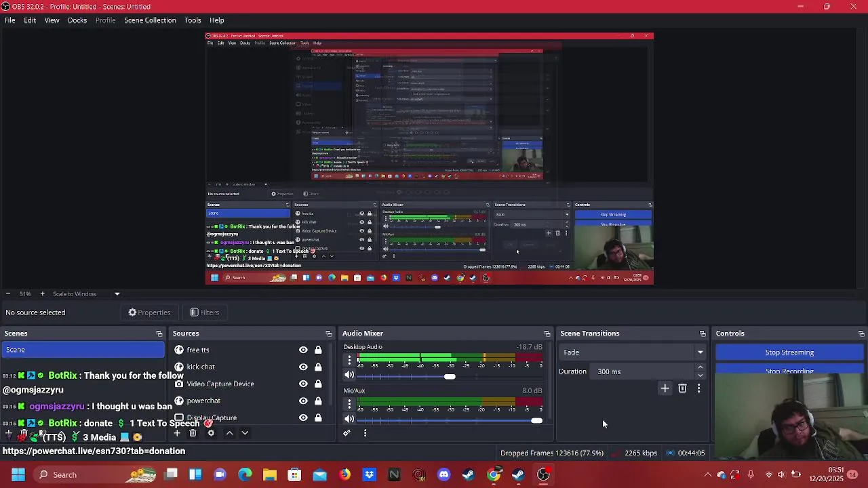Open the File menu
The width and height of the screenshot is (868, 488).
coord(10,20)
